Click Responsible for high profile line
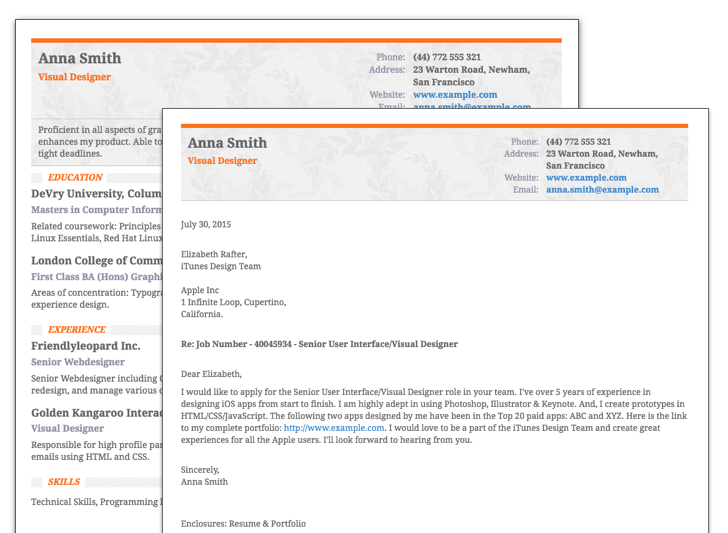The width and height of the screenshot is (728, 533). pyautogui.click(x=97, y=445)
